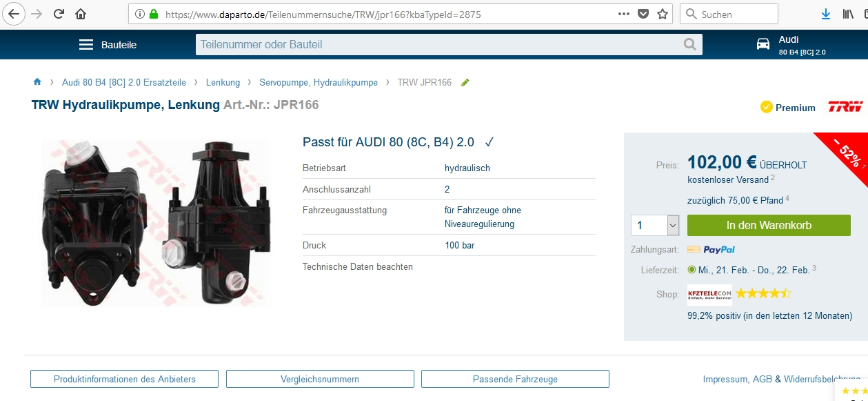Click the car icon next to Audi

pyautogui.click(x=763, y=44)
